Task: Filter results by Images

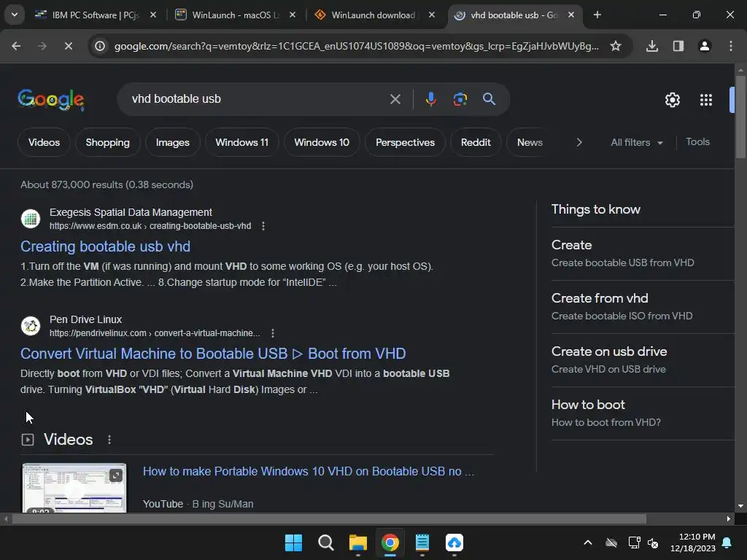Action: (x=172, y=142)
